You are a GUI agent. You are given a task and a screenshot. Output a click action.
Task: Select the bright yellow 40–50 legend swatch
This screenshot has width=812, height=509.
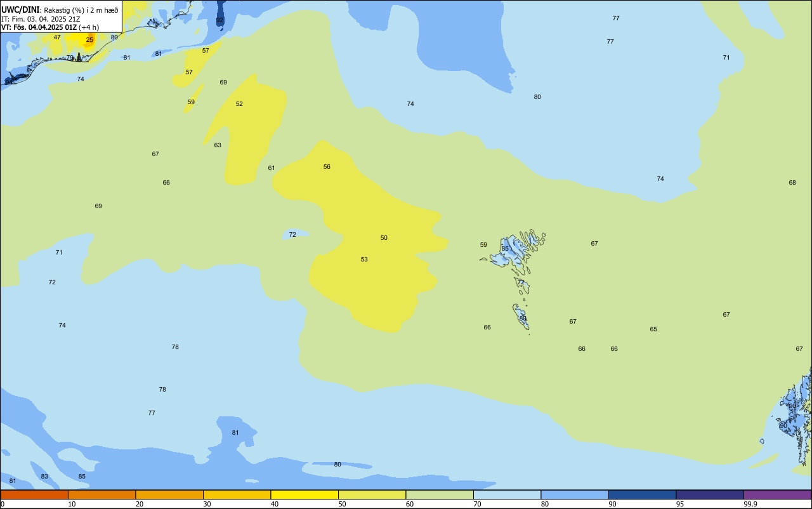(304, 494)
